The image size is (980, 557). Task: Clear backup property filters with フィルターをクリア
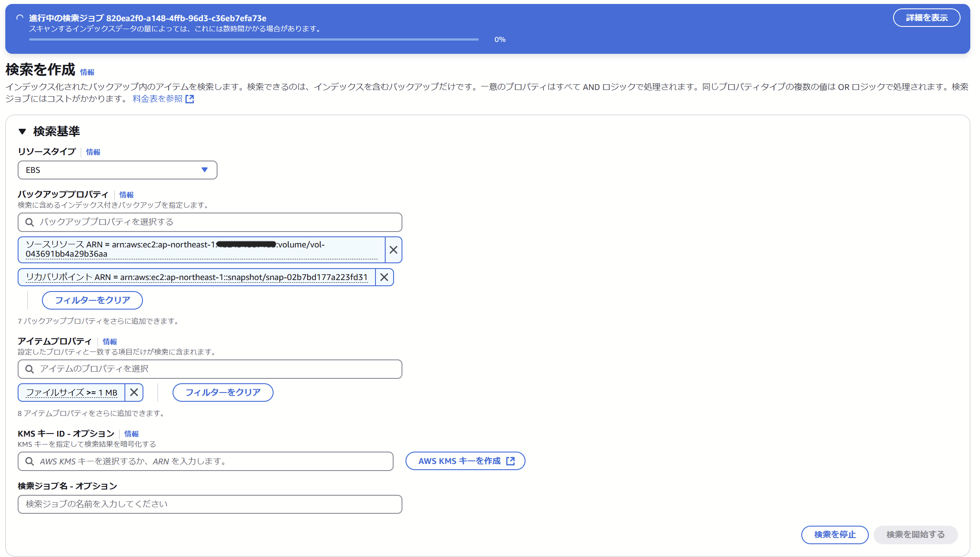(92, 300)
